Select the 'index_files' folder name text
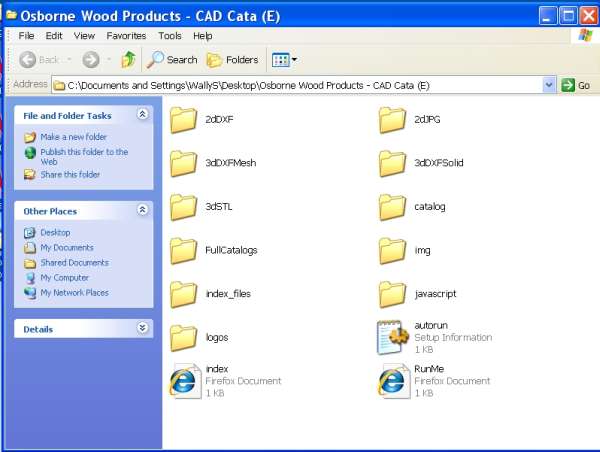 228,294
